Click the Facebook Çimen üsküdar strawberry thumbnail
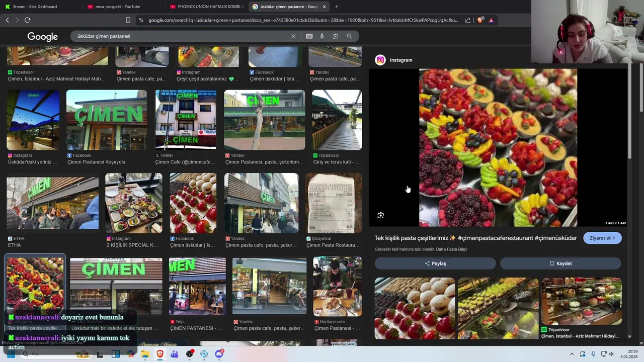The height and width of the screenshot is (362, 644). pos(193,203)
